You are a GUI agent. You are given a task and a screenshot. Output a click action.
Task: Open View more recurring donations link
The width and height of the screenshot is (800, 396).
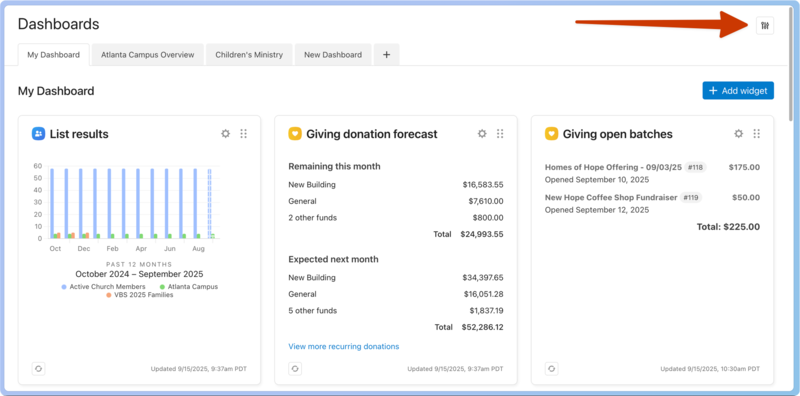(344, 346)
